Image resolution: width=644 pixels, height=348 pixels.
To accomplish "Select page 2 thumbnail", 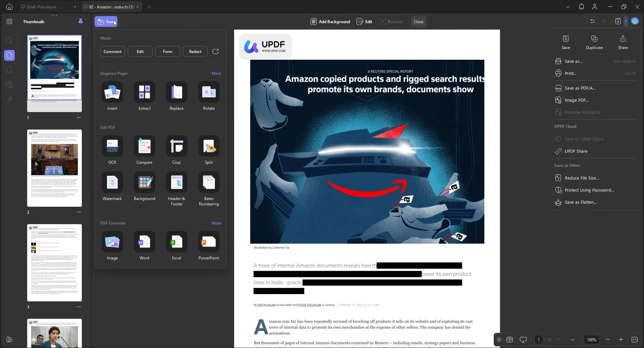I will click(x=54, y=168).
